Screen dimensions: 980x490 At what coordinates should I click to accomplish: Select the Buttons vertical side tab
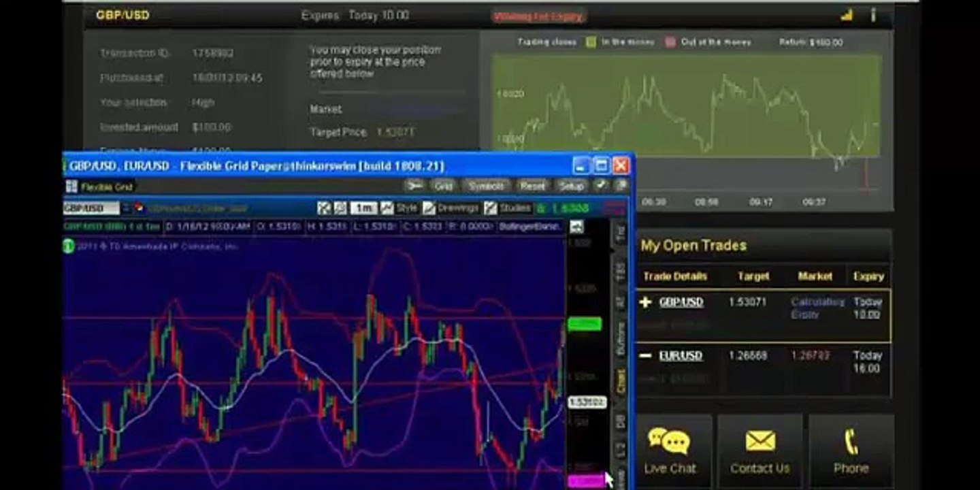(620, 340)
